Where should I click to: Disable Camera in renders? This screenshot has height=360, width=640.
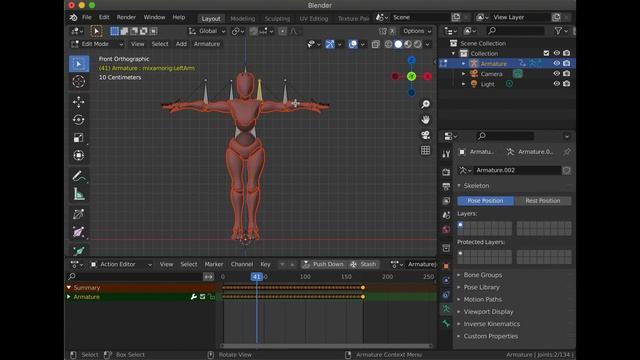click(x=567, y=73)
